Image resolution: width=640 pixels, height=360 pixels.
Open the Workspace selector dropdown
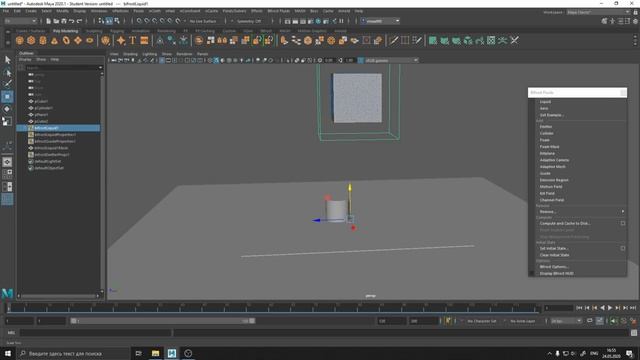(598, 12)
